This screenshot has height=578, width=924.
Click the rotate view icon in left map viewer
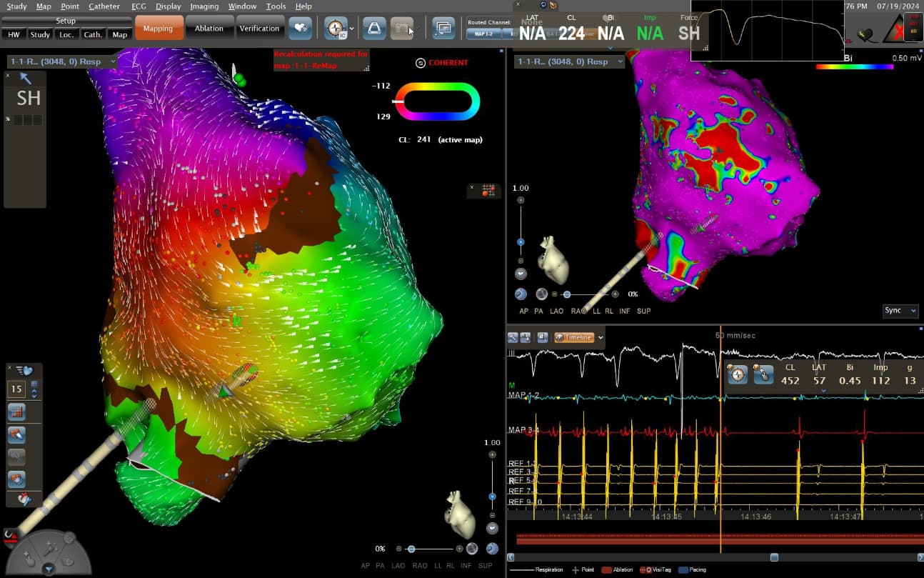(x=492, y=549)
